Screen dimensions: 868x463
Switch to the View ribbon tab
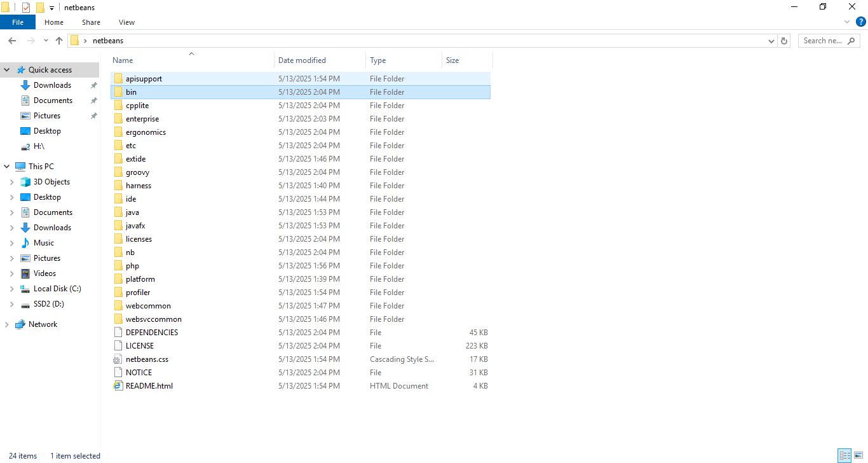point(126,22)
